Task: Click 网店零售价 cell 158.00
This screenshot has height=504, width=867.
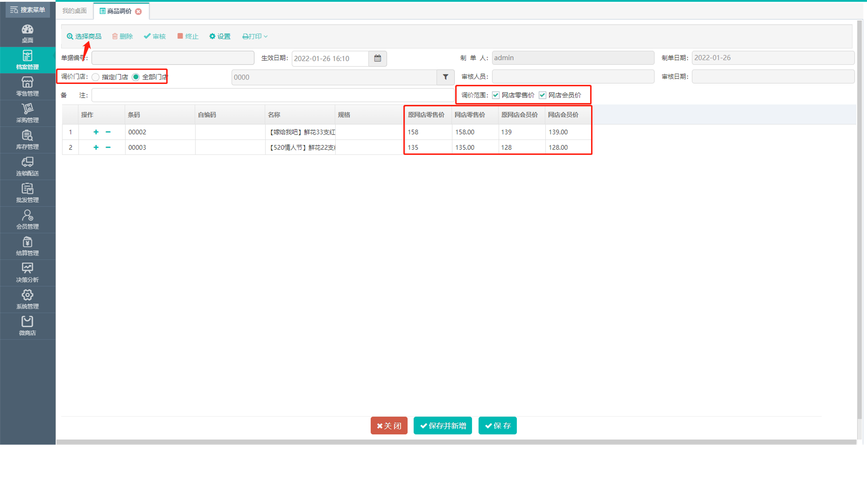Action: (x=475, y=132)
